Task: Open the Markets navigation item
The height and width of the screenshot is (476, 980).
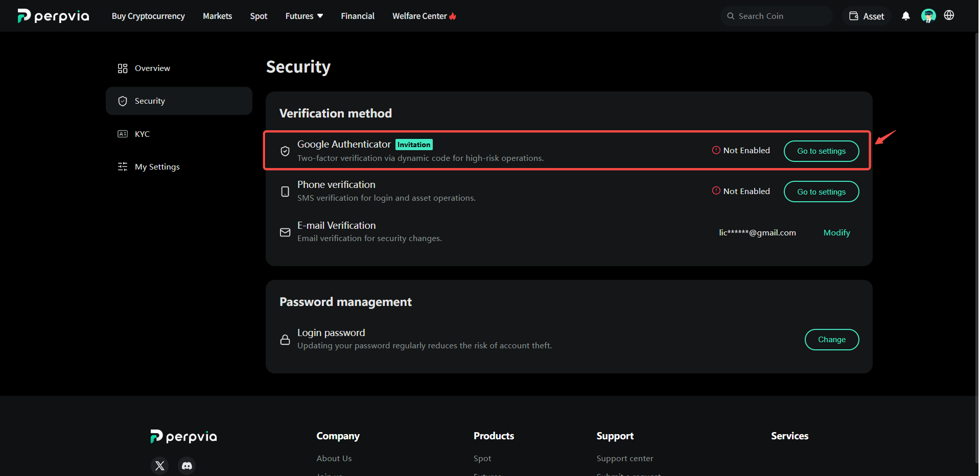Action: point(217,16)
